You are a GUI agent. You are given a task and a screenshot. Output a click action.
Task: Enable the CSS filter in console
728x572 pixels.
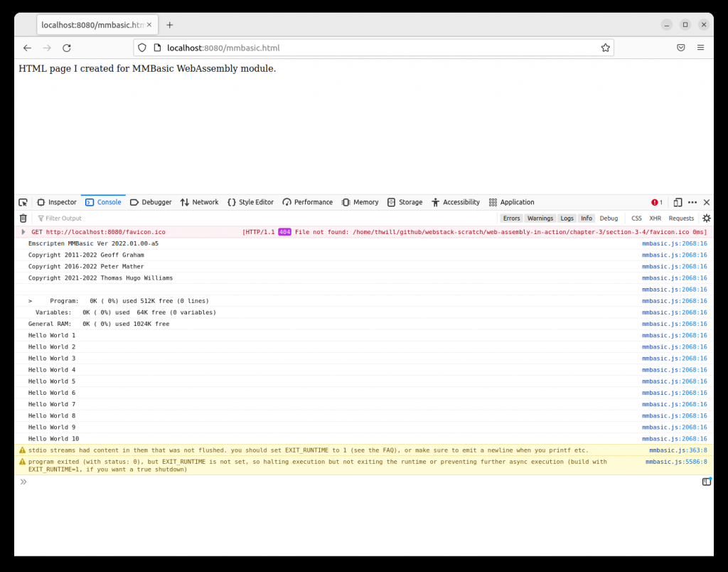pos(636,218)
